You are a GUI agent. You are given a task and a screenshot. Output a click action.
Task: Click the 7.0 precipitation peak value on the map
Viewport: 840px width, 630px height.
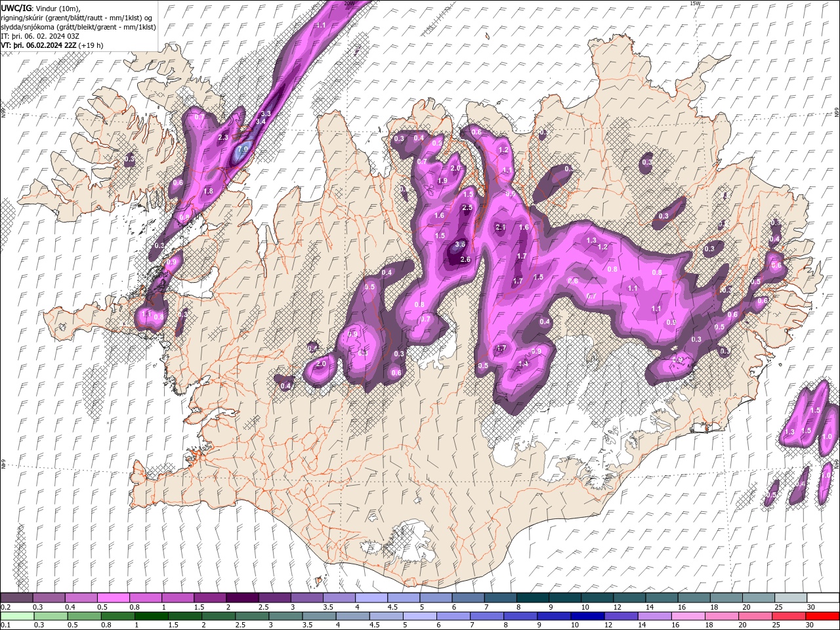pyautogui.click(x=243, y=150)
